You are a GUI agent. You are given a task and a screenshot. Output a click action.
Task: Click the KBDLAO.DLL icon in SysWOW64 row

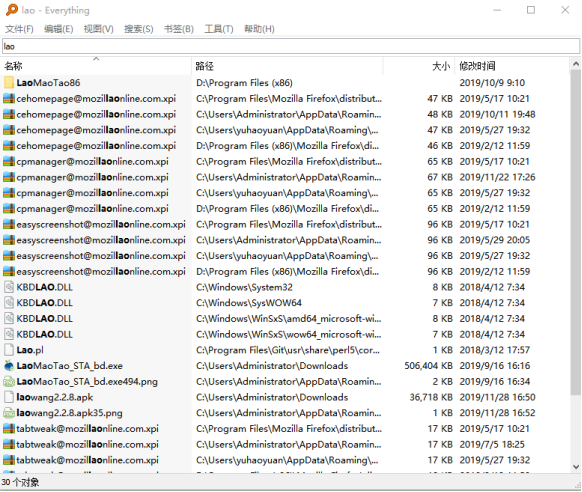[9, 303]
